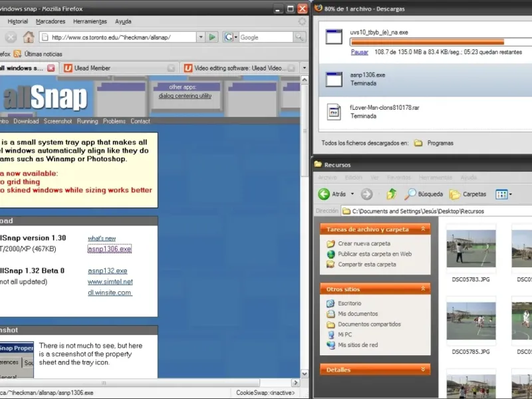This screenshot has height=399, width=532.
Task: Open Escritorio in Otros sitios
Action: pos(350,303)
